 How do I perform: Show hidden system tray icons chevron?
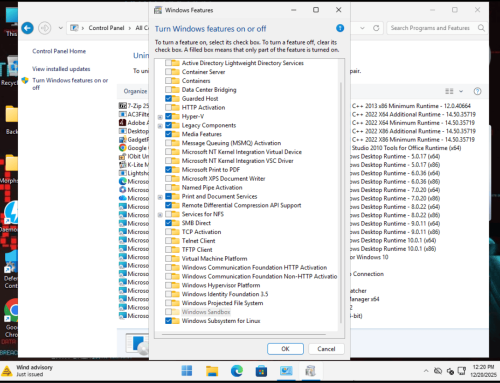pyautogui.click(x=426, y=371)
